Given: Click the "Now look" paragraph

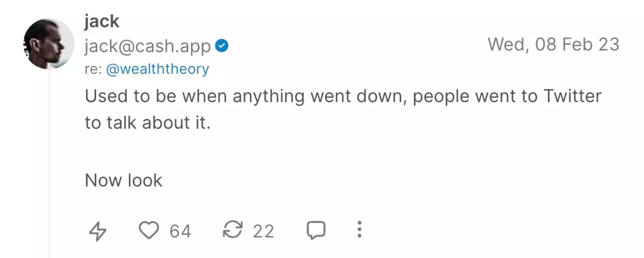Looking at the screenshot, I should point(123,180).
